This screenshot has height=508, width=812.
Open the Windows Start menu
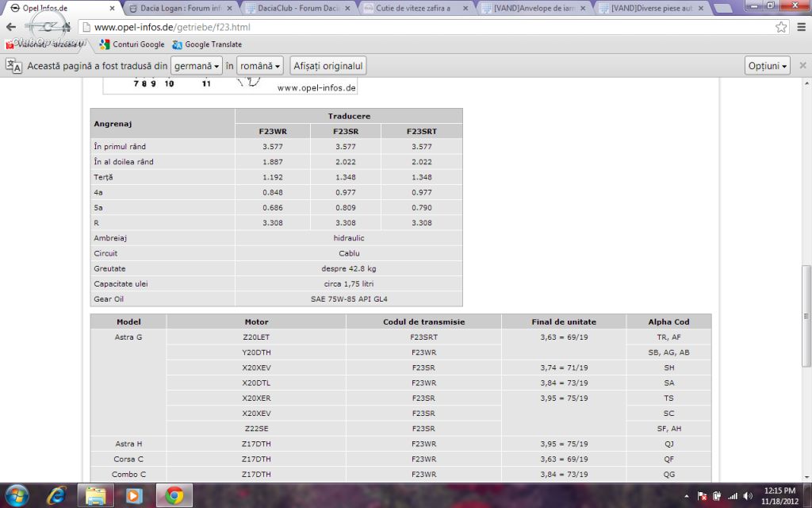17,495
